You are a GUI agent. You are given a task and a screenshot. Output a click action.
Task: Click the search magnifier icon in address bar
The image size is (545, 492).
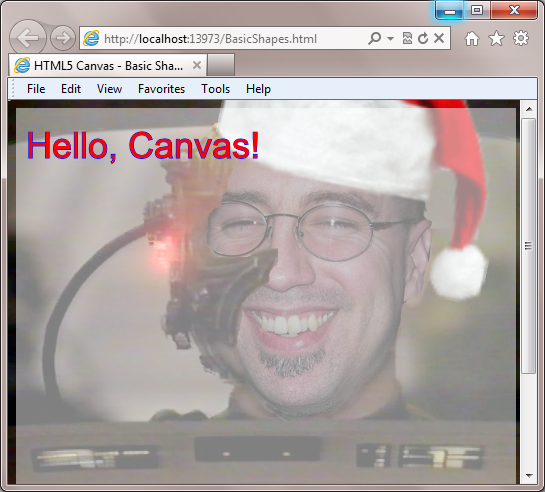374,38
